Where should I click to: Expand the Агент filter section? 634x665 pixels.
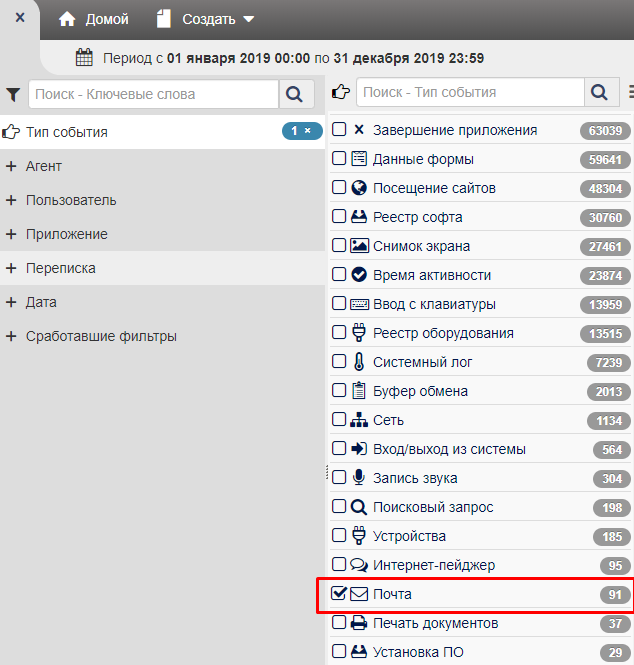(162, 166)
